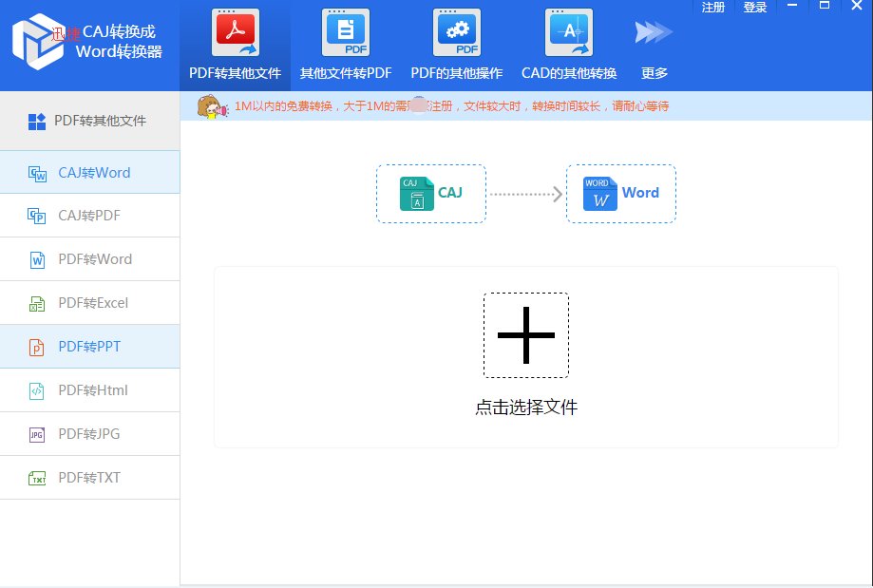
Task: Click the PDF转Excel spreadsheet icon
Action: pyautogui.click(x=36, y=303)
